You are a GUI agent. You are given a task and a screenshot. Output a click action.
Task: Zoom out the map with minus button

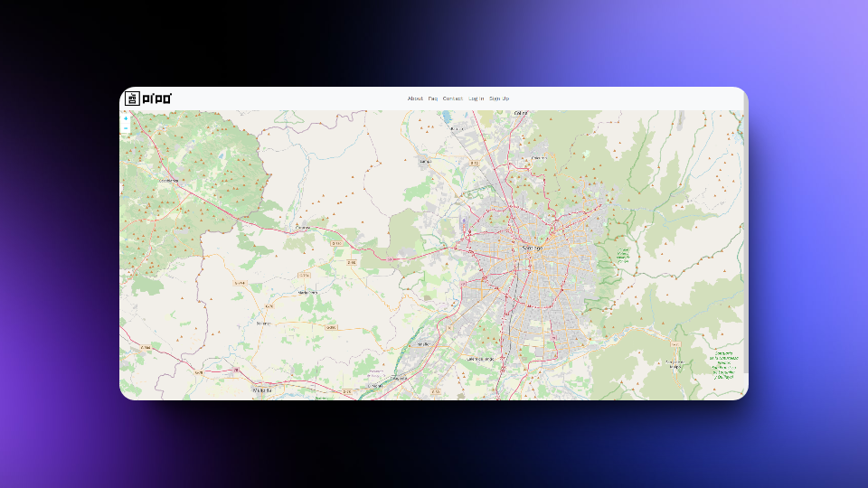pyautogui.click(x=126, y=127)
